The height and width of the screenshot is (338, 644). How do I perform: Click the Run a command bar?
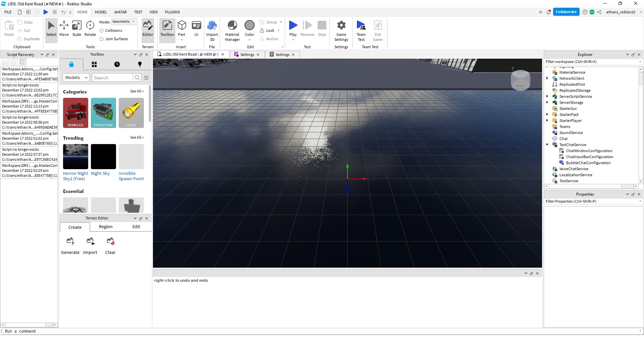pos(322,331)
